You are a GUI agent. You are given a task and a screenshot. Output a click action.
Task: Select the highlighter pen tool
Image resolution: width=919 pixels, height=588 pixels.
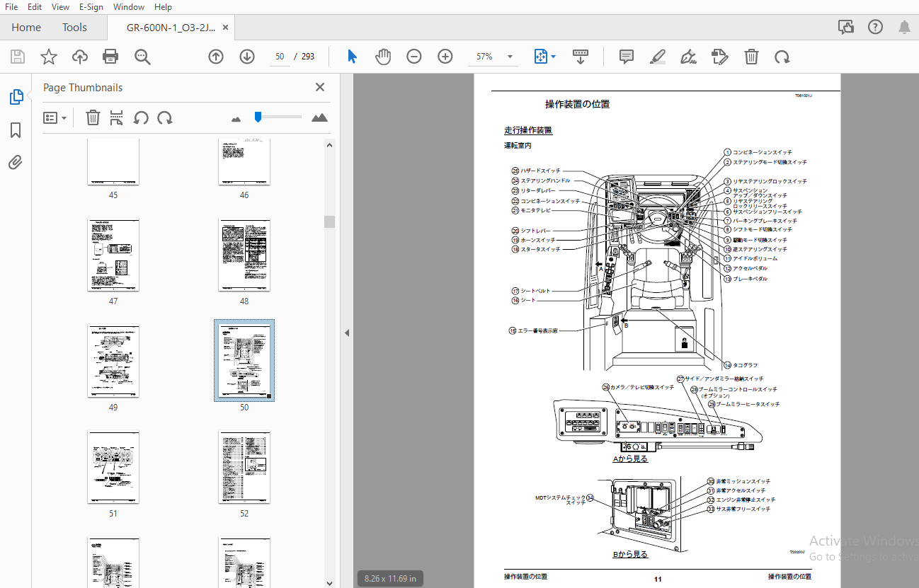[x=658, y=57]
